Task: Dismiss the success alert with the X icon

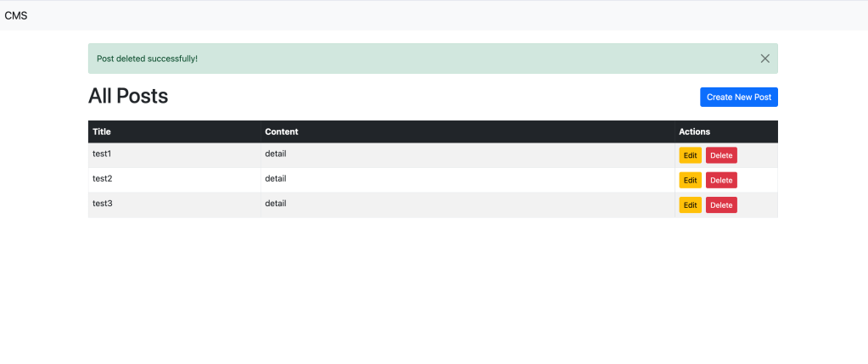Action: 764,59
